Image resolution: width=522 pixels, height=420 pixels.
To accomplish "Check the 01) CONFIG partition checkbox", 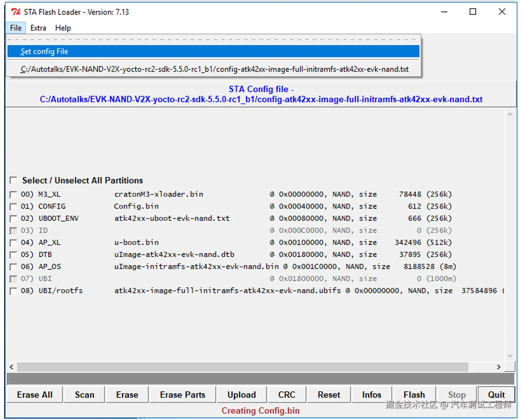I will (x=13, y=207).
